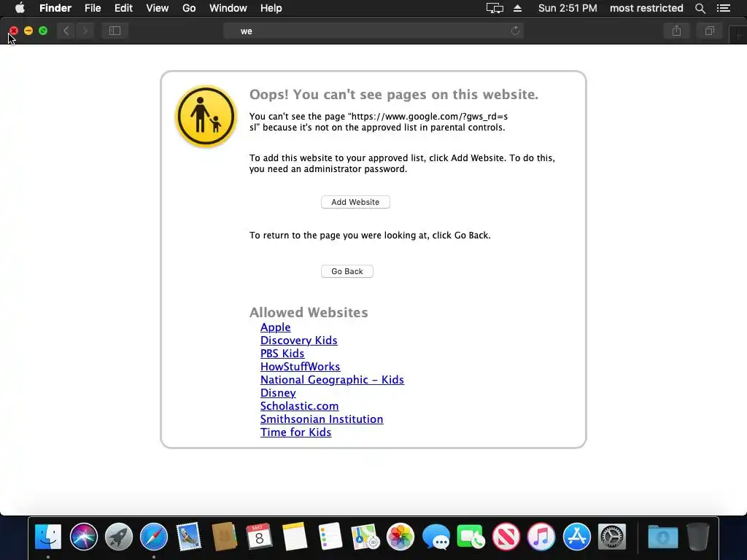This screenshot has width=747, height=560.
Task: Open the Apple menu
Action: point(20,8)
